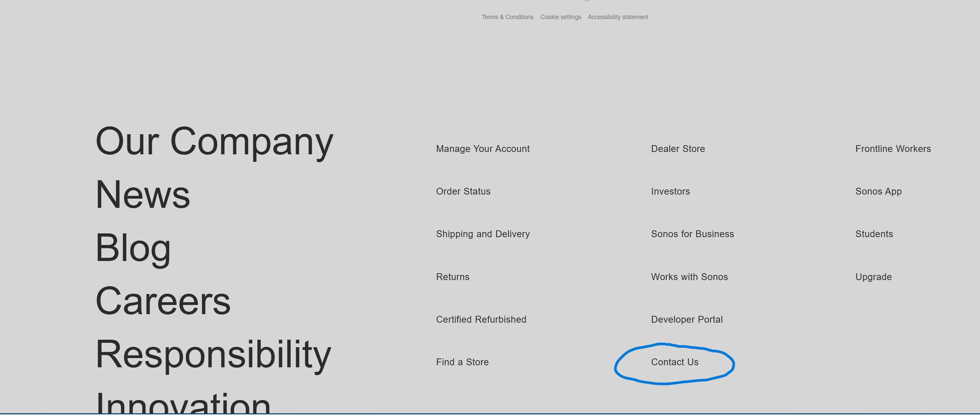Check Order Status link

click(463, 191)
